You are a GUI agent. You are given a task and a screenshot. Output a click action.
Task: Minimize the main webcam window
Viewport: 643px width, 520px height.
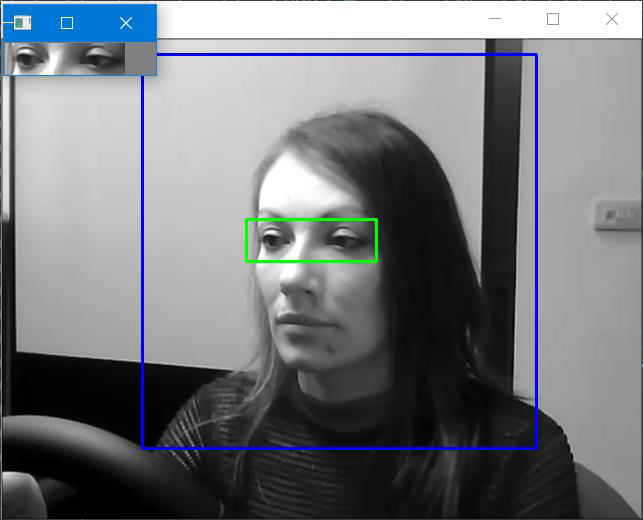click(x=494, y=19)
